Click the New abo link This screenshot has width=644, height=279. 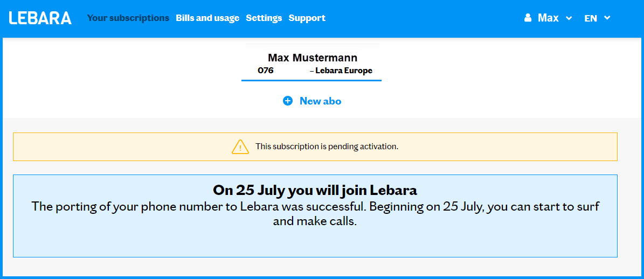[x=320, y=101]
